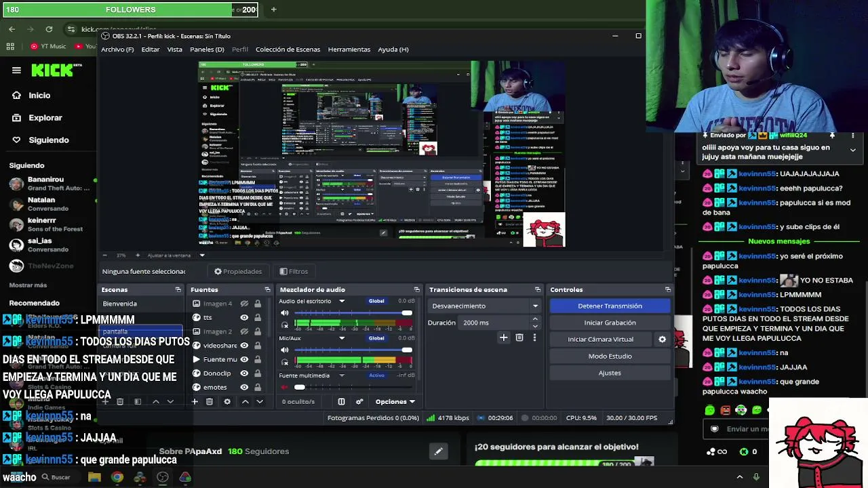Increase the transition Duración value
The image size is (868, 488).
(x=535, y=319)
